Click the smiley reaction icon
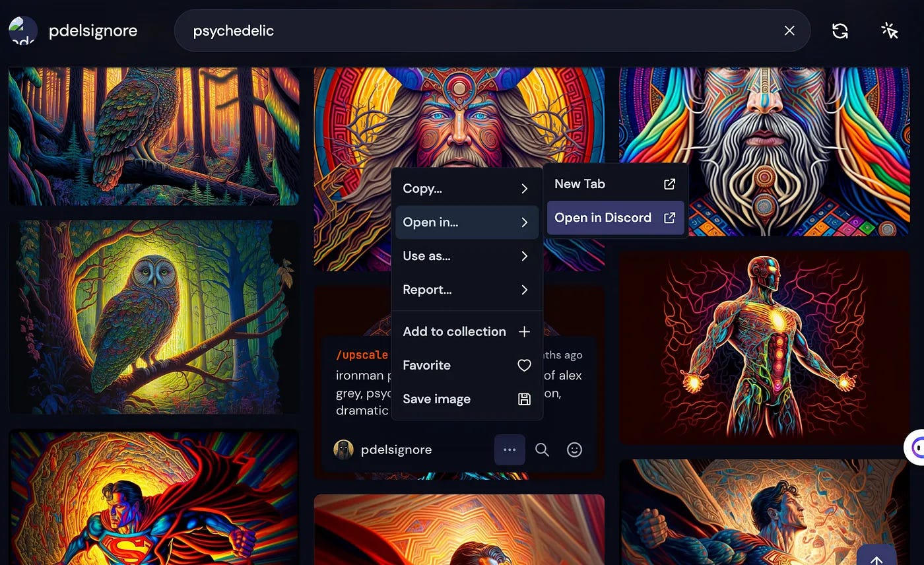Screen dimensions: 924x565 [x=575, y=449]
